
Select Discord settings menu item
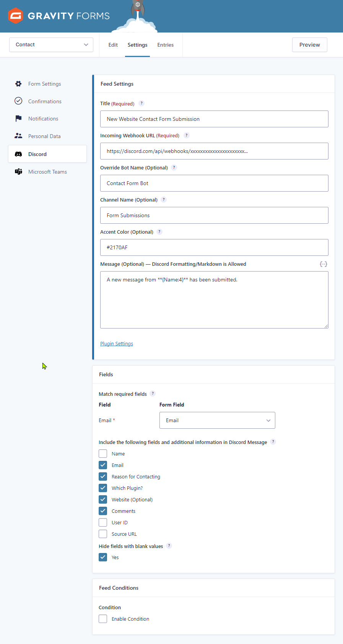tap(47, 154)
